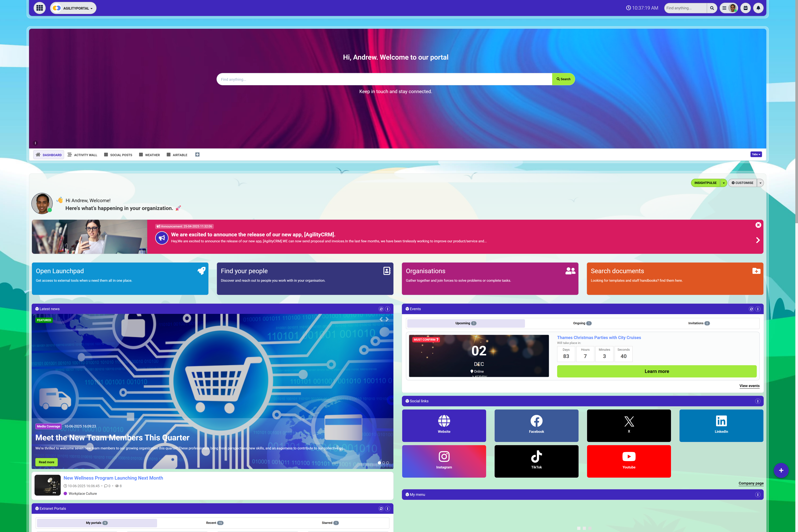The image size is (798, 532).
Task: Select the second news carousel dot
Action: click(383, 463)
